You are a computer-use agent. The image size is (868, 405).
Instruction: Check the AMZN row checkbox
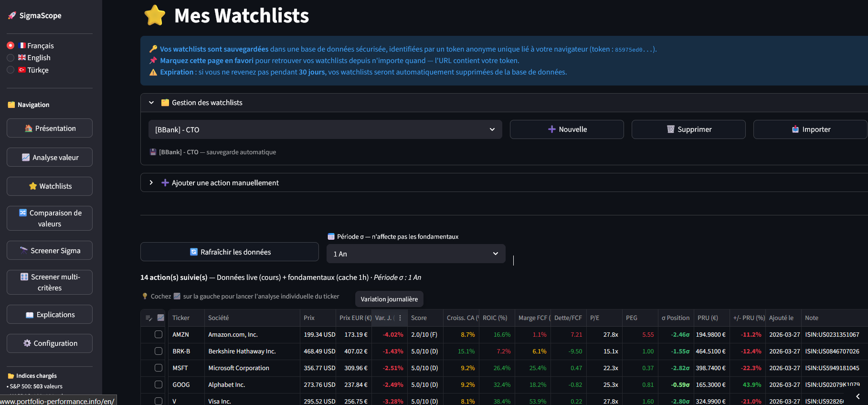point(159,335)
